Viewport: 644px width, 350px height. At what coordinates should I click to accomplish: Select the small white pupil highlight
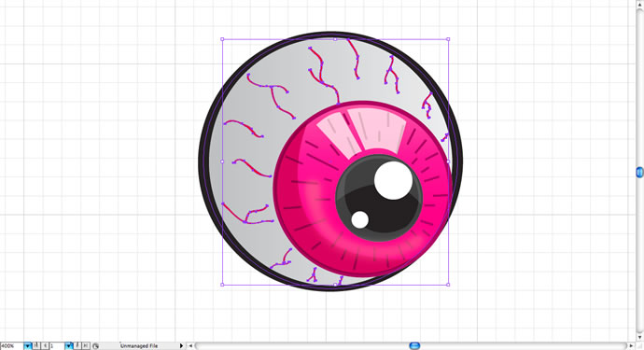tap(359, 219)
